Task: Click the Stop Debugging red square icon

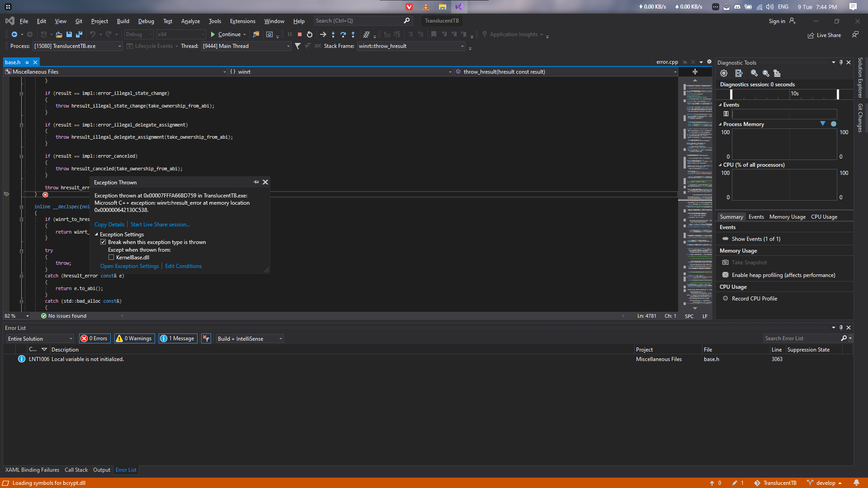Action: [x=299, y=34]
